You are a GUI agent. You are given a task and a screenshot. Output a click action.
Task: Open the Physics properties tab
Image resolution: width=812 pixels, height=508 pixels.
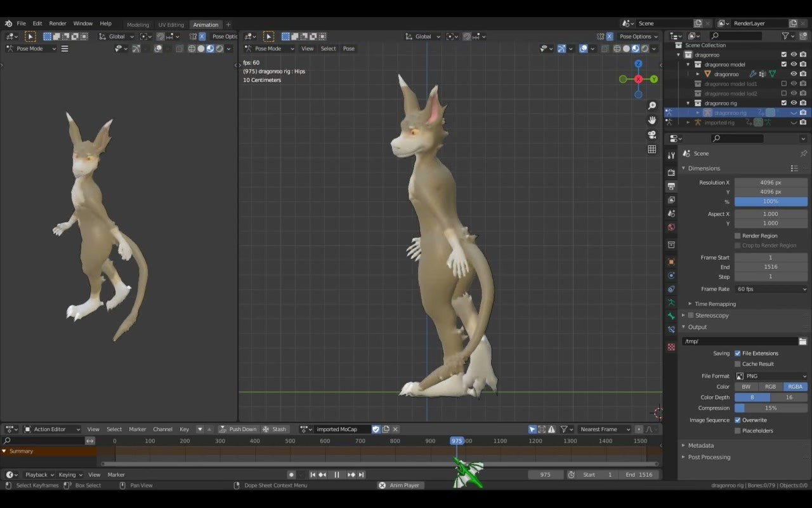(x=671, y=289)
